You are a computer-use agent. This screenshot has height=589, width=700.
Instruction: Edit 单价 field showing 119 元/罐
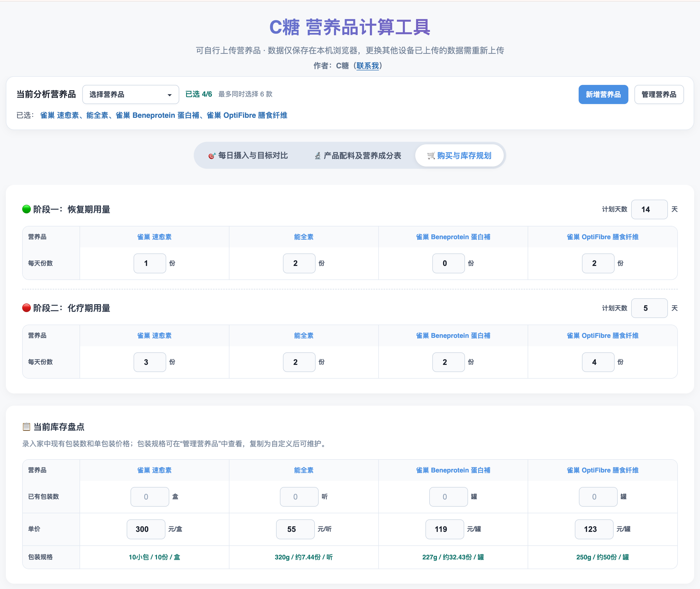coord(445,529)
